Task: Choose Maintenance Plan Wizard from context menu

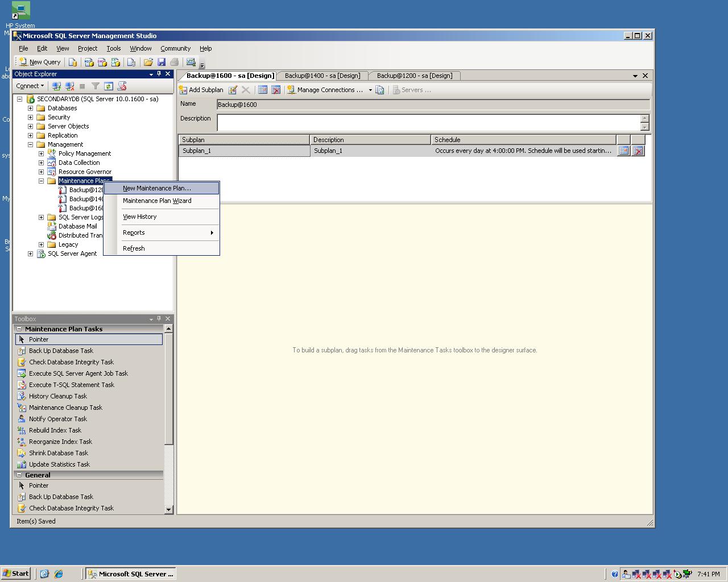Action: [162, 201]
